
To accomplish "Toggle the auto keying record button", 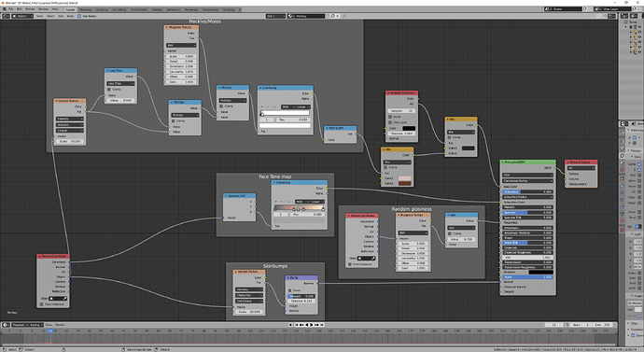I will tap(290, 325).
